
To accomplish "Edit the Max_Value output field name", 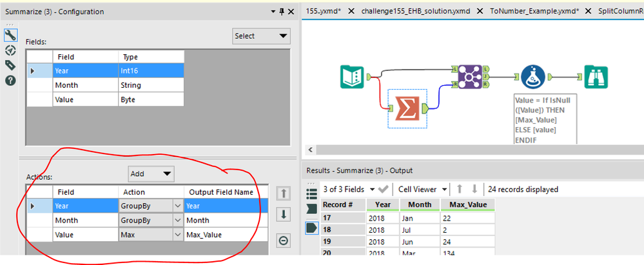I will [x=226, y=235].
